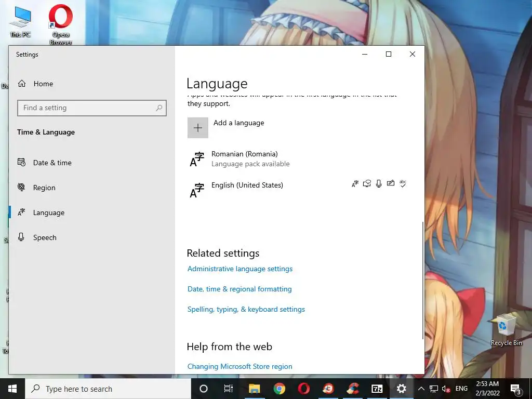Open Date, time & regional formatting link
This screenshot has height=399, width=532.
click(x=240, y=289)
